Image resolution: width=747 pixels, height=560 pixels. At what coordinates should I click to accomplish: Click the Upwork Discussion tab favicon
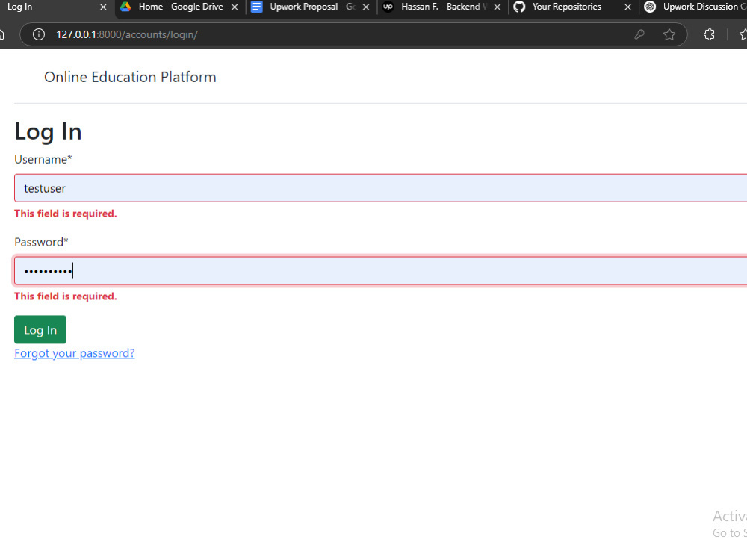click(x=650, y=7)
